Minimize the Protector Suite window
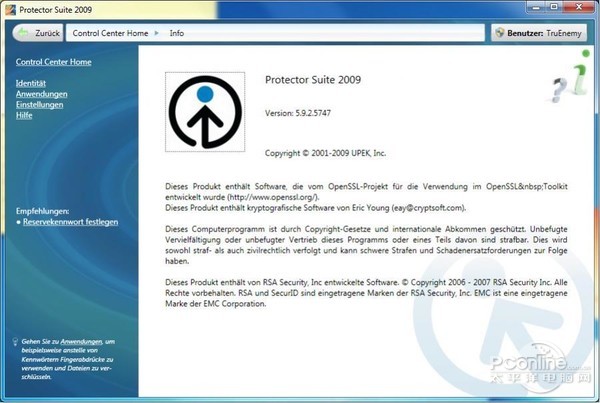Screen dimensions: 600x403 click(536, 7)
